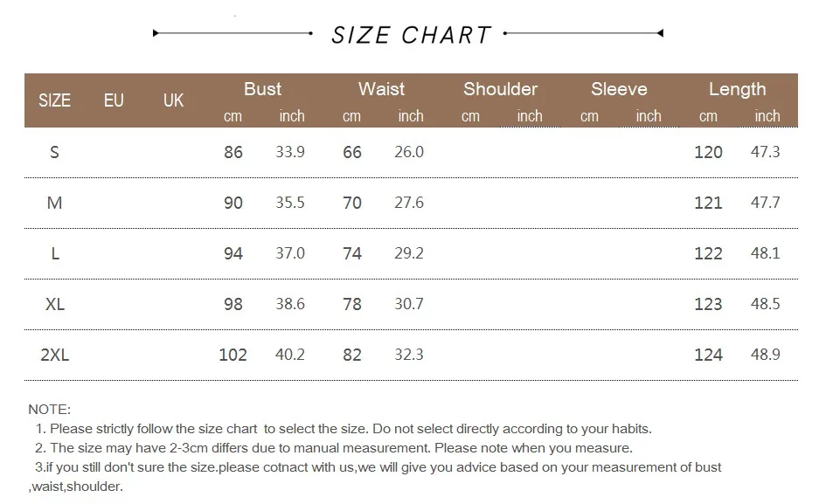833x504 pixels.
Task: Click the 2XL size row label
Action: 54,355
